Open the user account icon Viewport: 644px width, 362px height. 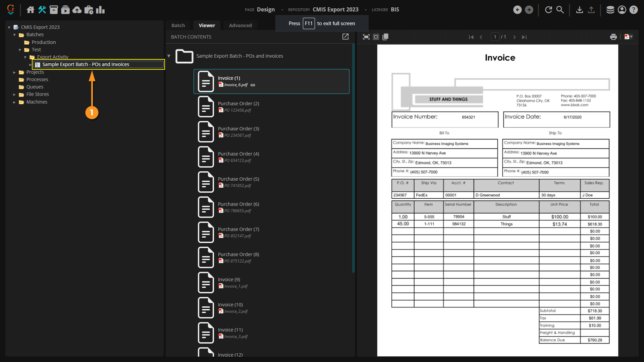coord(622,10)
